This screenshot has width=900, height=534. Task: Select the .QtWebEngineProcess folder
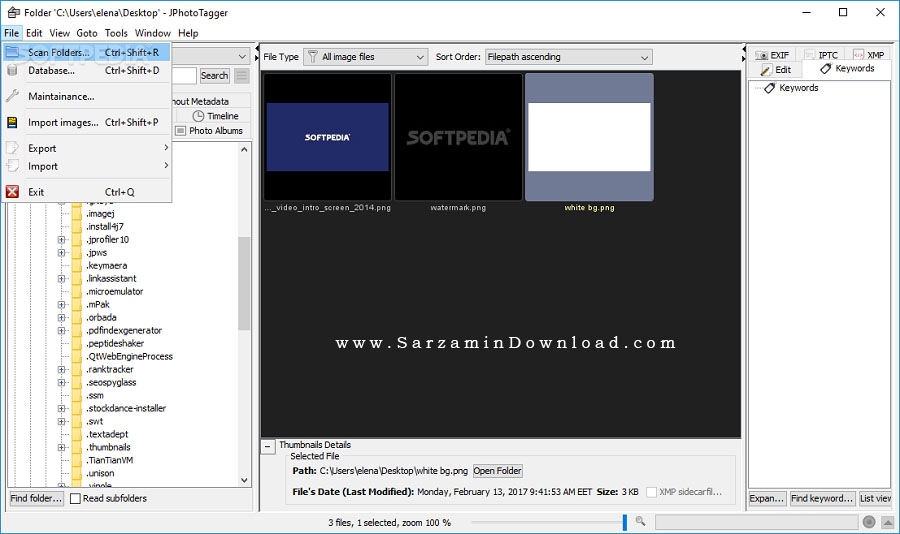point(129,357)
